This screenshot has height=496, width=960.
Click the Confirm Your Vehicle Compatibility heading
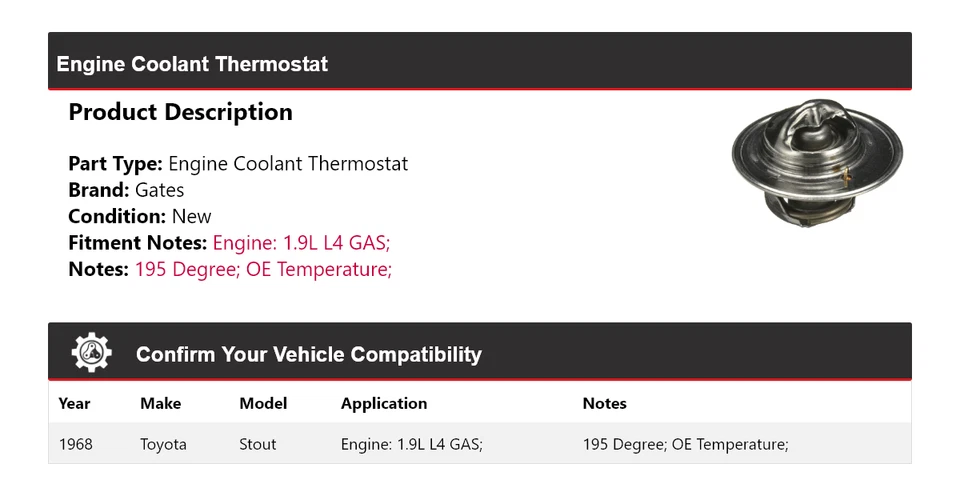click(x=308, y=355)
